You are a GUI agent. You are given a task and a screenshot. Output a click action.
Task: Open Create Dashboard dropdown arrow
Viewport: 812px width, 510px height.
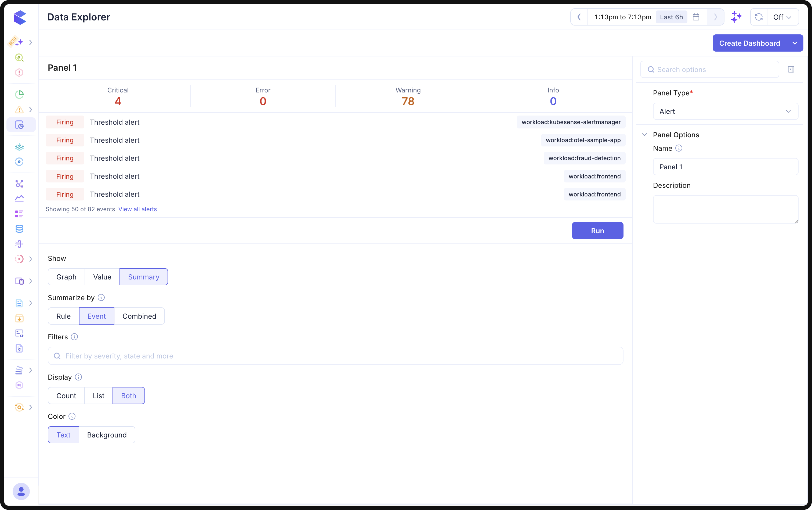[x=795, y=43]
